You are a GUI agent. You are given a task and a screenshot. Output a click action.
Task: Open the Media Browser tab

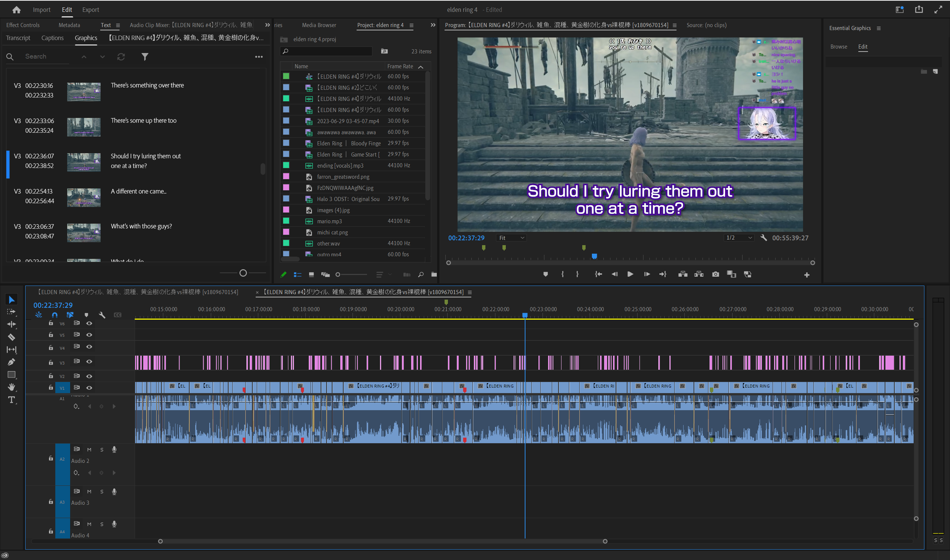(x=319, y=25)
